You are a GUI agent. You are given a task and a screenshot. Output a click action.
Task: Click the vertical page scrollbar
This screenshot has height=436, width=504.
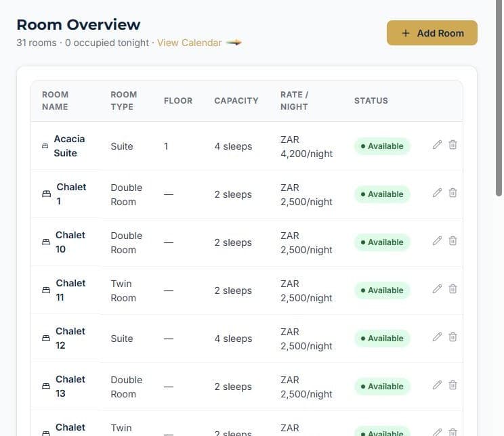point(499,98)
